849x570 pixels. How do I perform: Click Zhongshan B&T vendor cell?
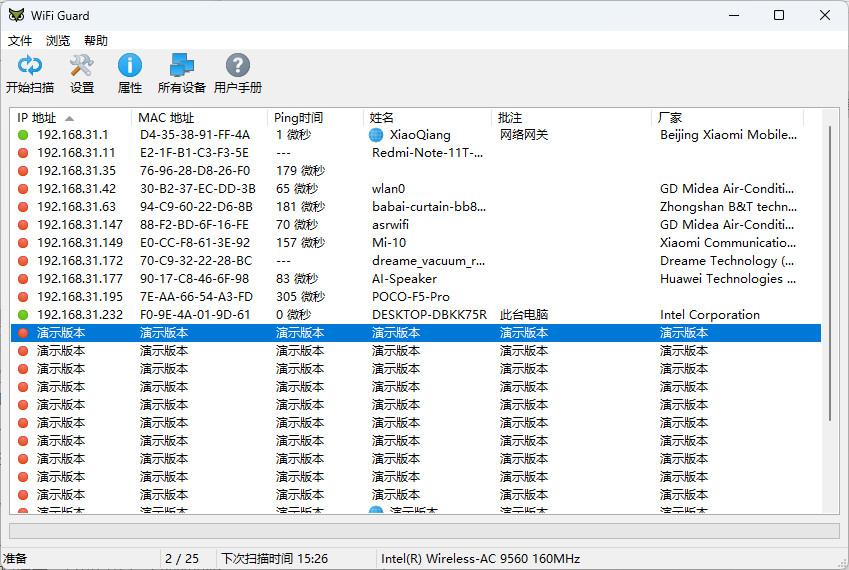click(x=728, y=207)
